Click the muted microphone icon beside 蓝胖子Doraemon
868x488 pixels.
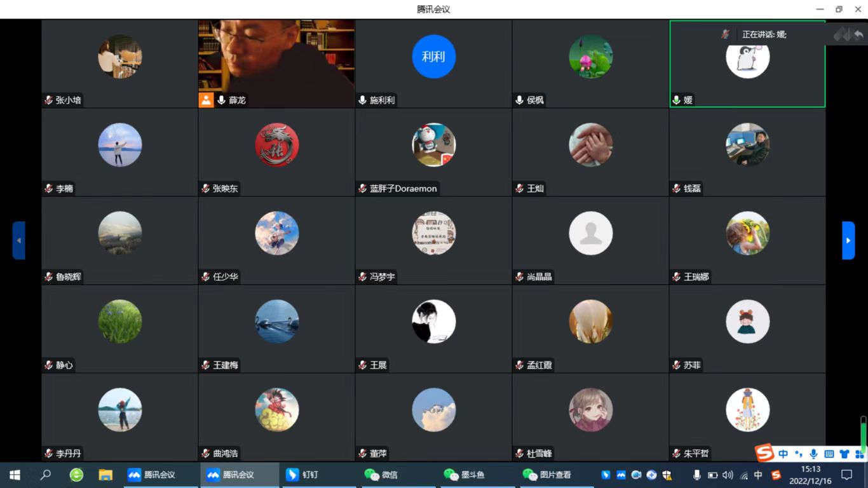(x=362, y=189)
